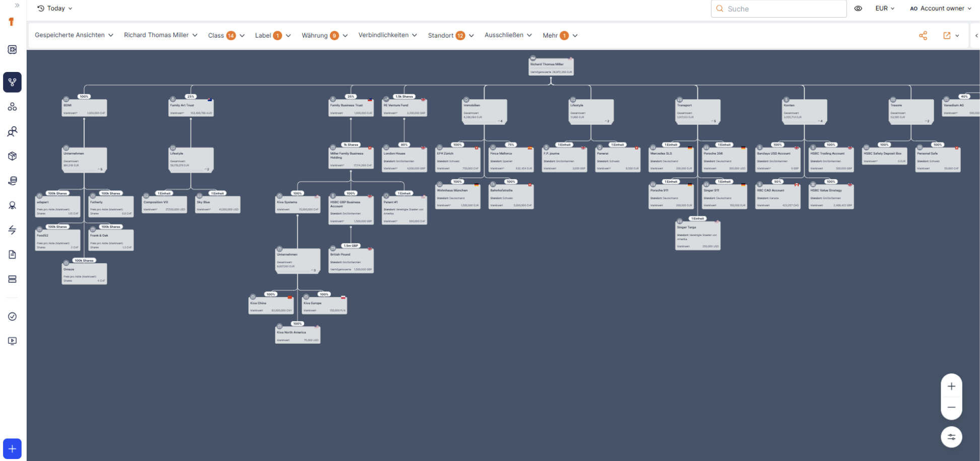Open the documents icon in sidebar
Viewport: 980px width, 461px height.
pos(12,255)
